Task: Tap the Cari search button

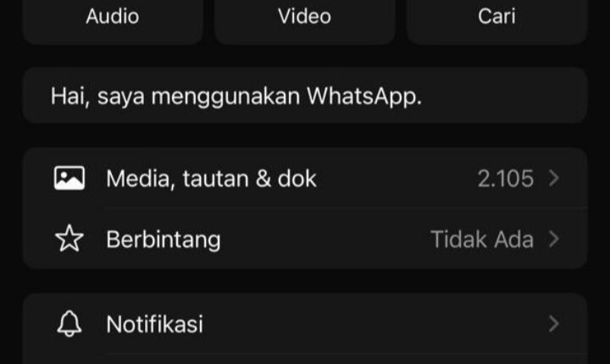Action: (496, 18)
